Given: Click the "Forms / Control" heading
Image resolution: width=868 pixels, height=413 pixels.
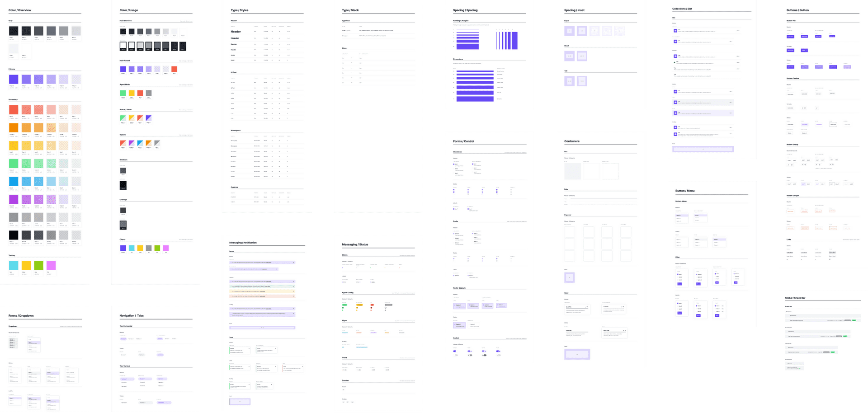Looking at the screenshot, I should tap(463, 141).
